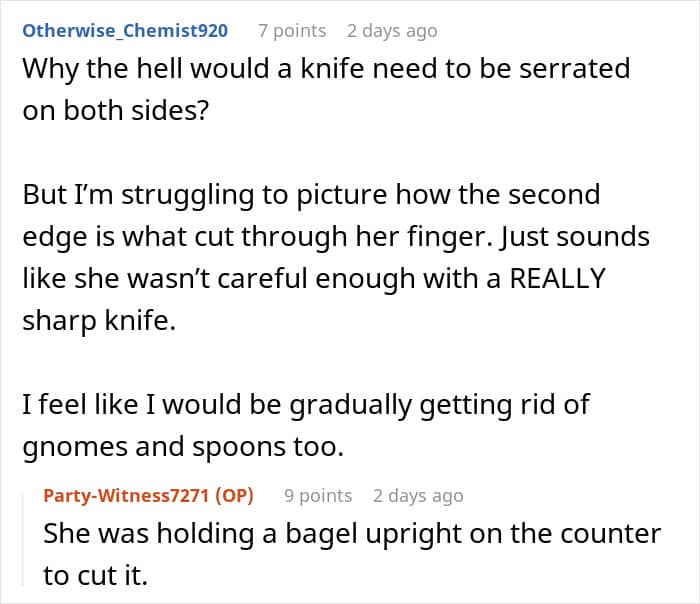Click the 7 points score
The width and height of the screenshot is (700, 604).
click(x=292, y=30)
